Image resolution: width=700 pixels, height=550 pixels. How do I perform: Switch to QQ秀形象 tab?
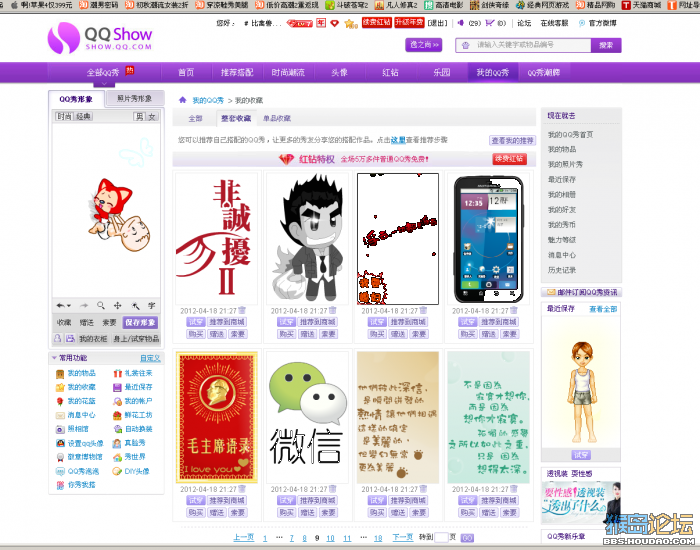click(76, 99)
